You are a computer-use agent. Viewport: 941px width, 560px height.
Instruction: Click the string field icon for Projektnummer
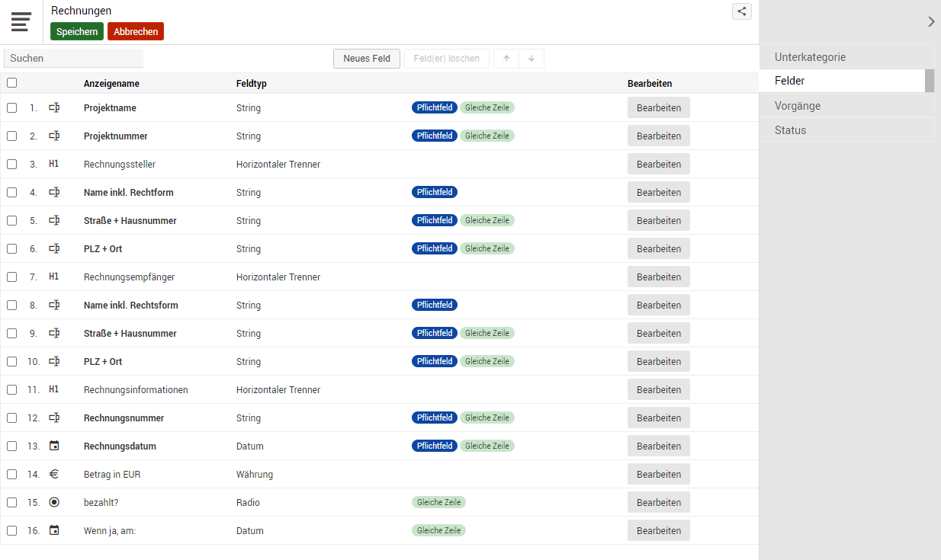click(54, 136)
